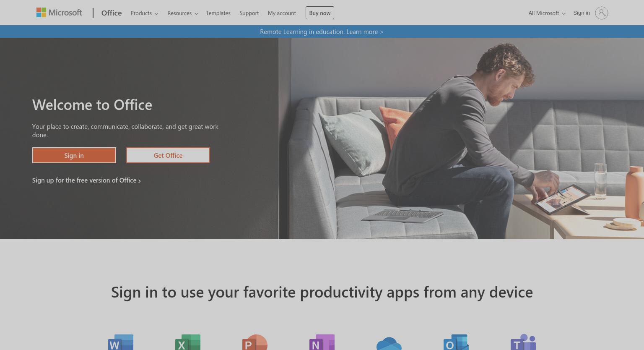Open the Excel app icon
This screenshot has height=350, width=644.
coord(188,342)
